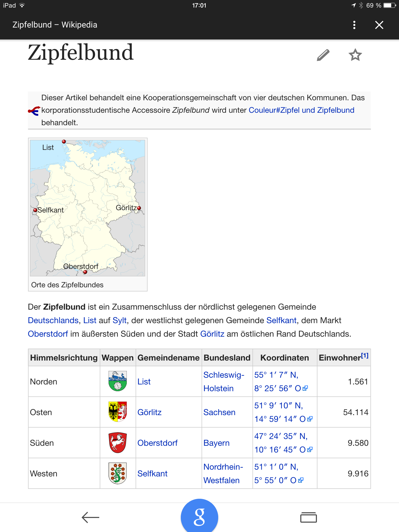
Task: Tap the pencil edit icon
Action: pos(323,55)
